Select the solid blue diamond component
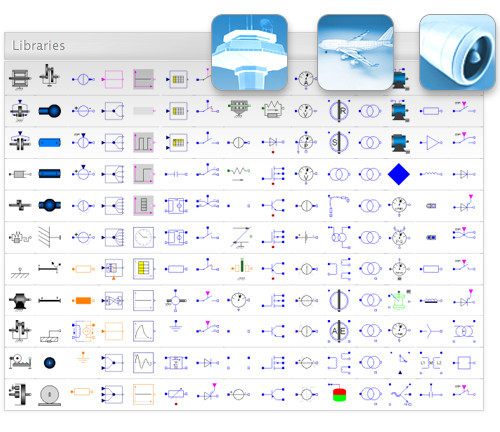500x432 pixels. click(x=399, y=174)
